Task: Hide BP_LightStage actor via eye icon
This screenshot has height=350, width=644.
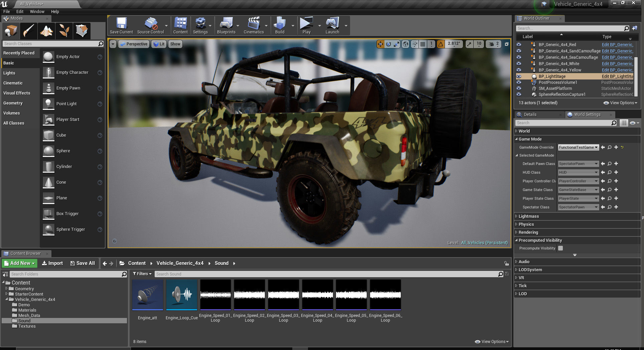Action: coord(519,76)
